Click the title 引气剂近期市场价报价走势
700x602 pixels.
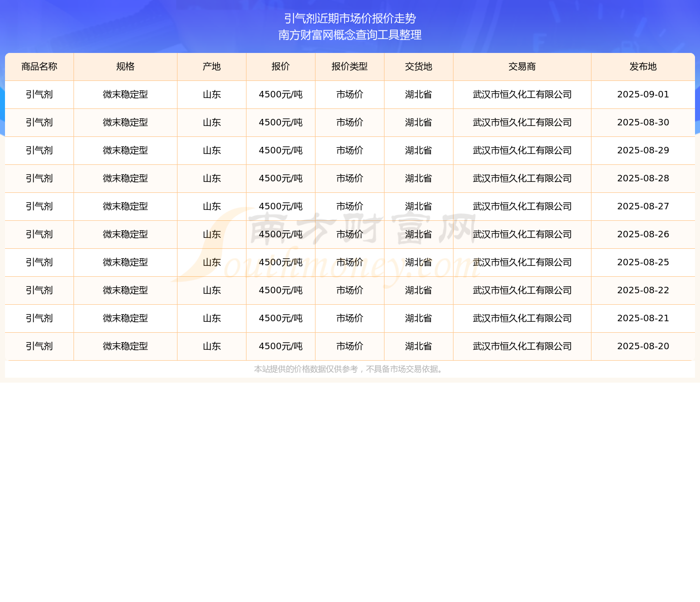(x=350, y=18)
